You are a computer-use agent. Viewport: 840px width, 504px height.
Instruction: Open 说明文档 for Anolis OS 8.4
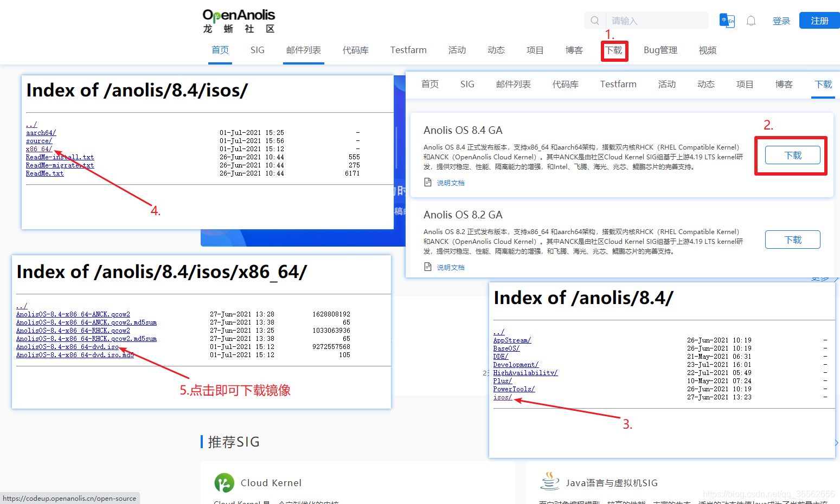click(x=451, y=183)
